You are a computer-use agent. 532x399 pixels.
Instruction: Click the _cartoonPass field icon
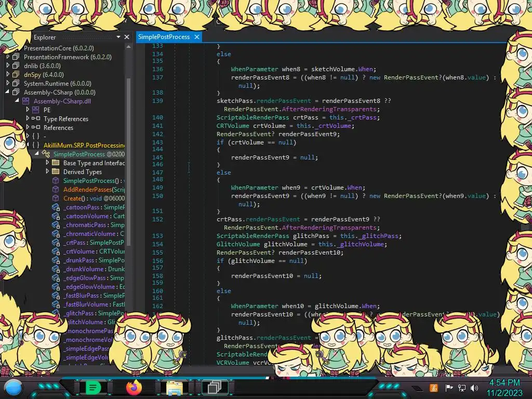pyautogui.click(x=56, y=207)
